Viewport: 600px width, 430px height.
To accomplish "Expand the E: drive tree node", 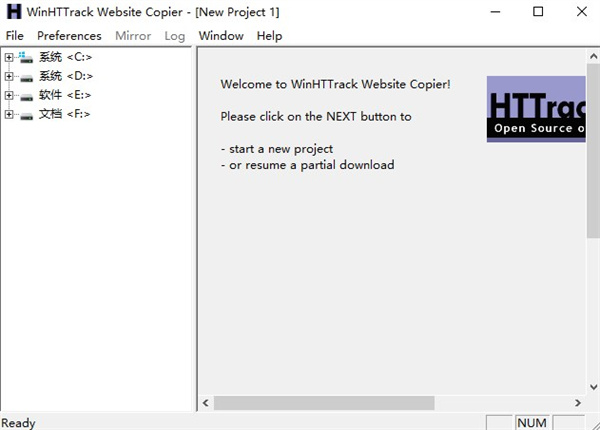I will coord(9,95).
